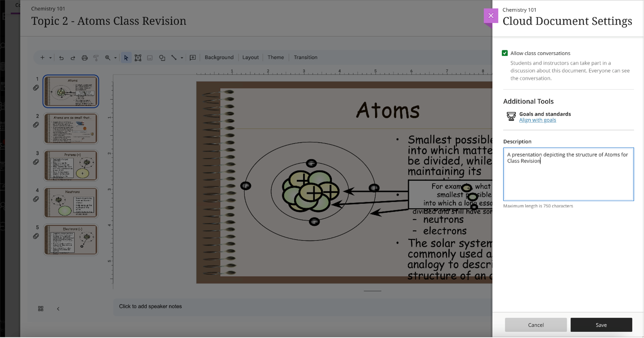Click the Goals and standards trophy icon

pos(511,116)
